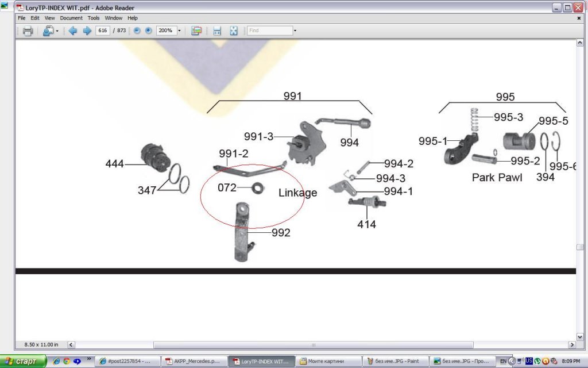Viewport: 588px width, 368px height.
Task: Click the total page count 873
Action: click(121, 30)
